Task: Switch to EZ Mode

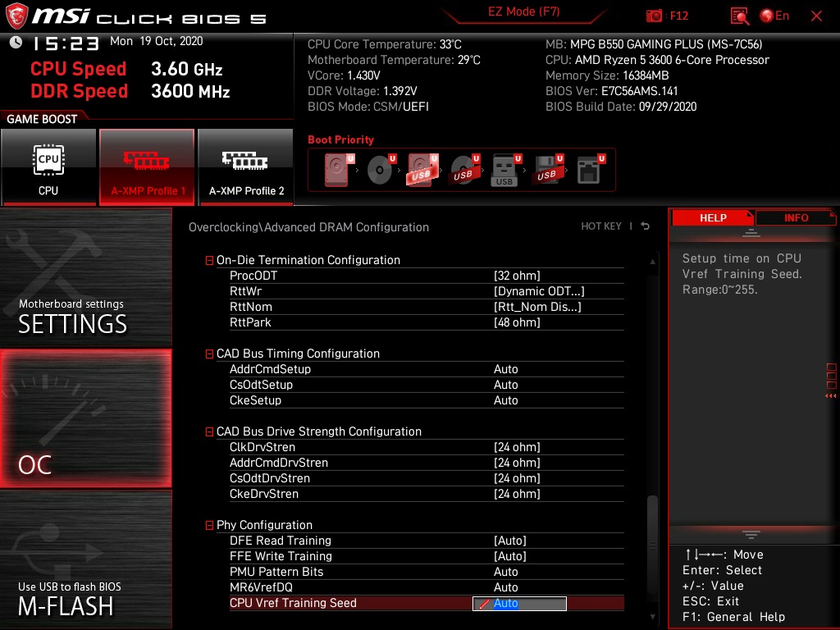Action: [523, 13]
